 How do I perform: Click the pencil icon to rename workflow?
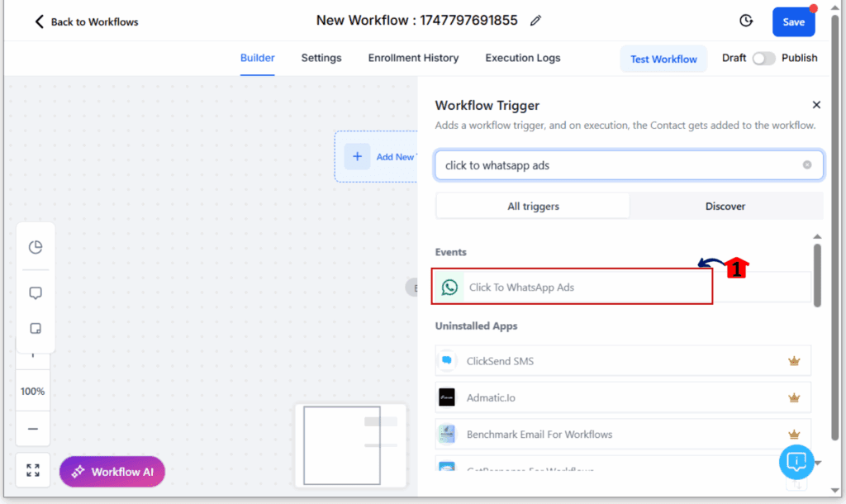click(x=535, y=21)
